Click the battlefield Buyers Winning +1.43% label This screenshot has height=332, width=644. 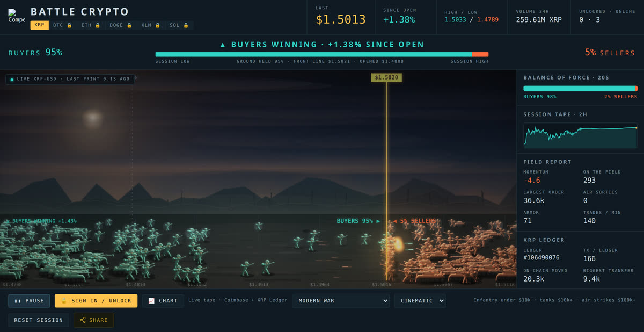point(41,221)
